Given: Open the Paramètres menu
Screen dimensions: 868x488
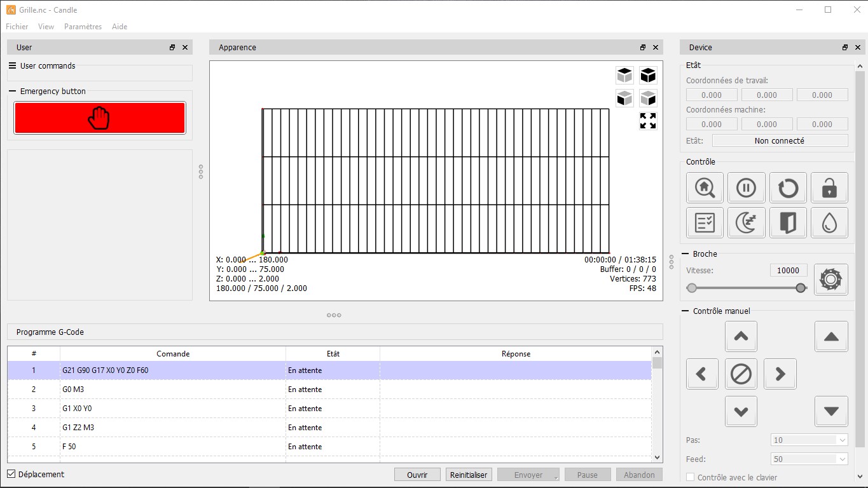Looking at the screenshot, I should tap(83, 27).
